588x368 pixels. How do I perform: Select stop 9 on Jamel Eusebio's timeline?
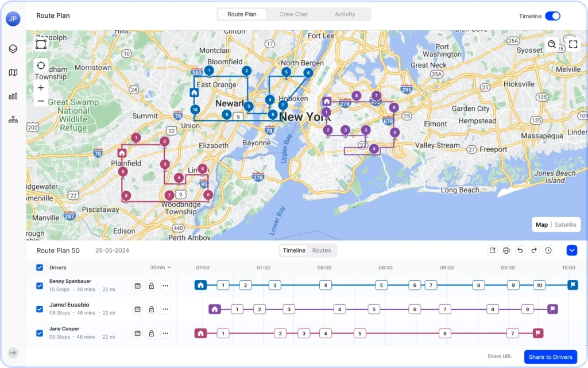tap(527, 309)
